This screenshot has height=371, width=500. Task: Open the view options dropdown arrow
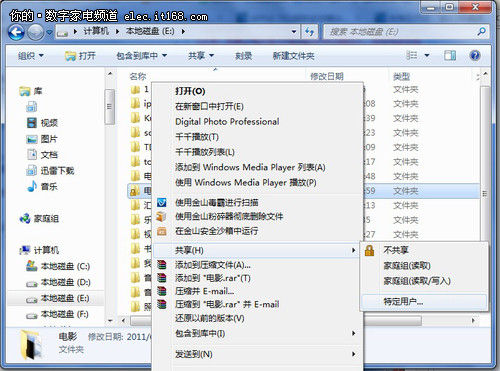427,55
